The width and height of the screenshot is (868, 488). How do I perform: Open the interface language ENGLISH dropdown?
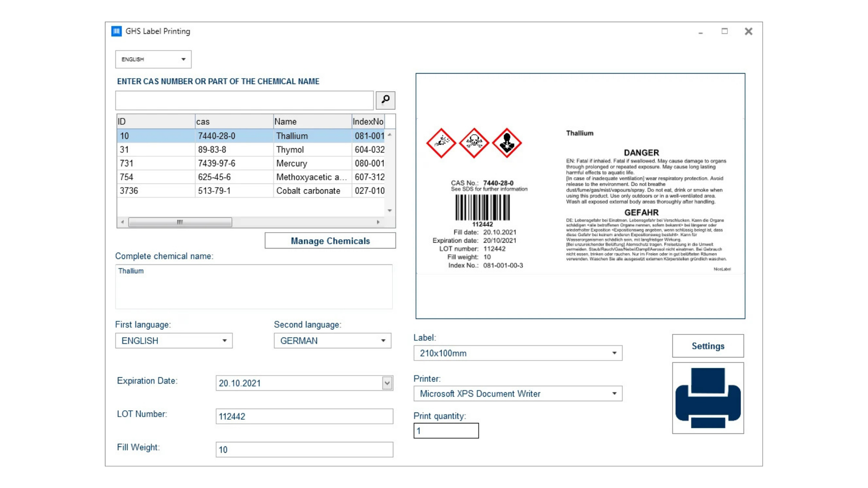pos(153,59)
